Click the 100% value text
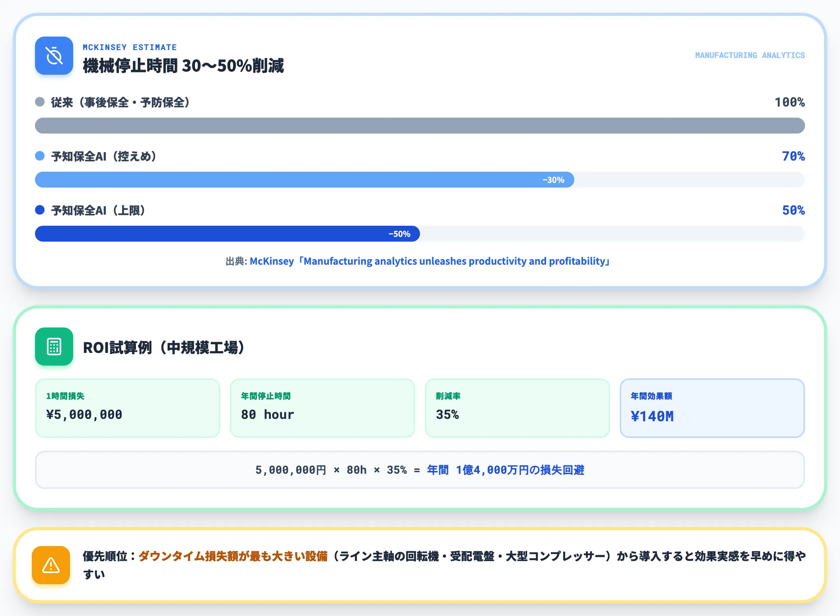This screenshot has width=840, height=616. click(789, 102)
